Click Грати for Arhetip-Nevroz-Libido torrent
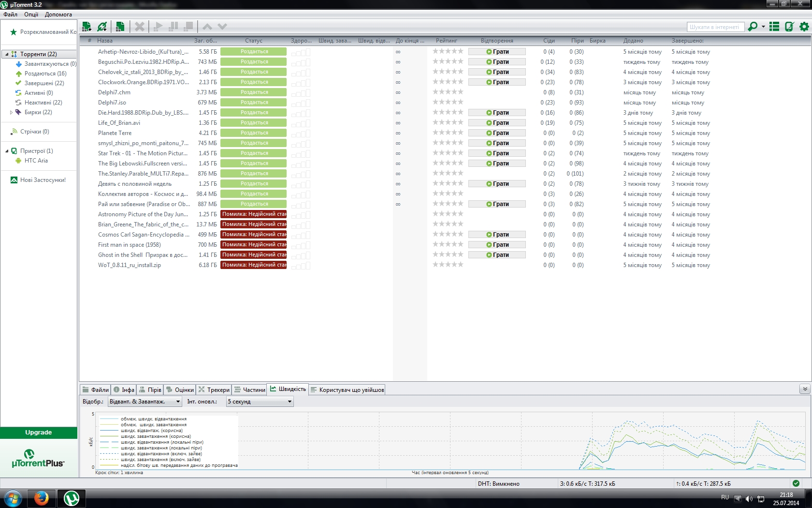 pos(497,52)
